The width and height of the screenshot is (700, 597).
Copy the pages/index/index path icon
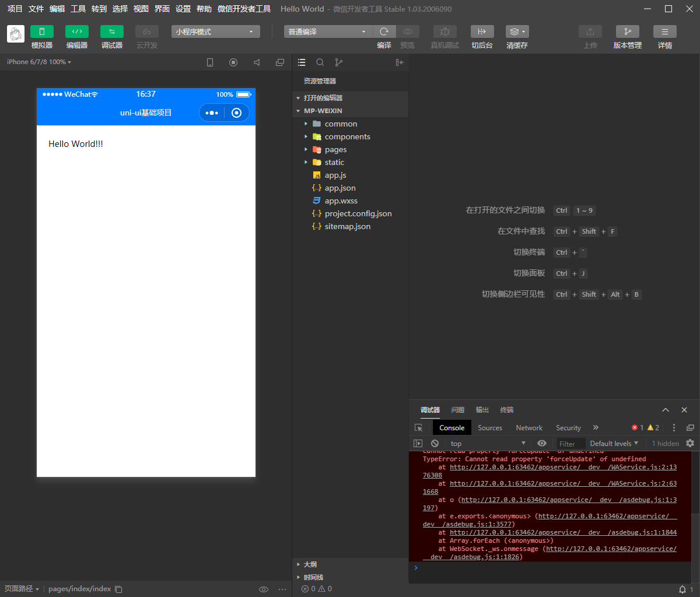click(x=118, y=589)
